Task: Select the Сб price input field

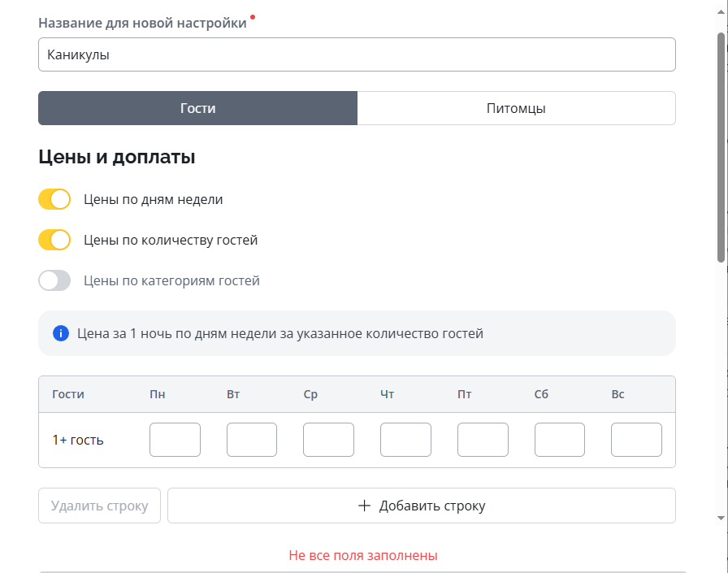Action: pyautogui.click(x=559, y=440)
